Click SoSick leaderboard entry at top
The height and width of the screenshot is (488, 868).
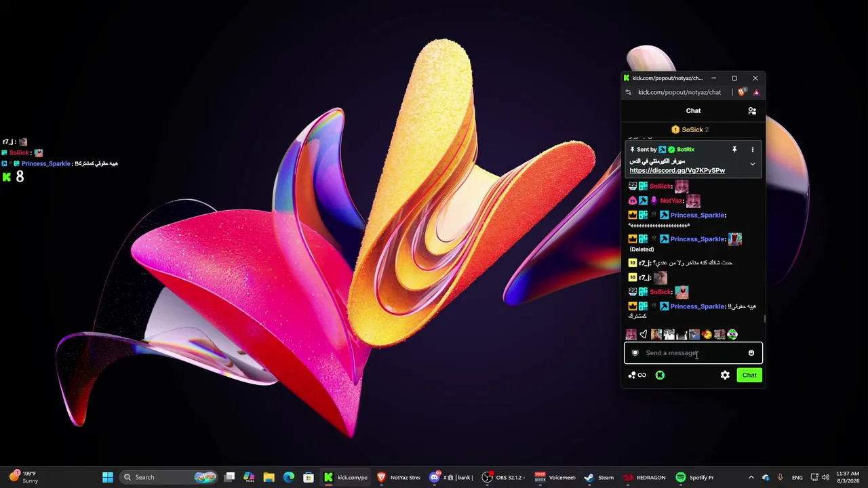point(690,129)
